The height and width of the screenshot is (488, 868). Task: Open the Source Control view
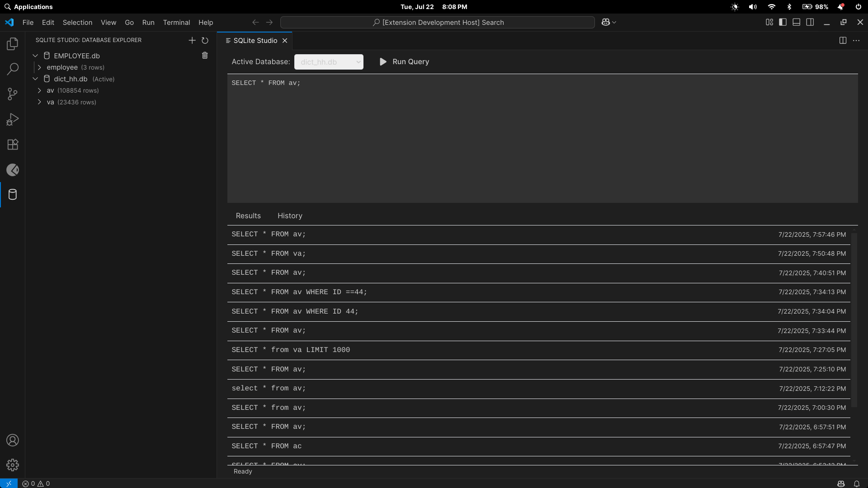[x=13, y=94]
